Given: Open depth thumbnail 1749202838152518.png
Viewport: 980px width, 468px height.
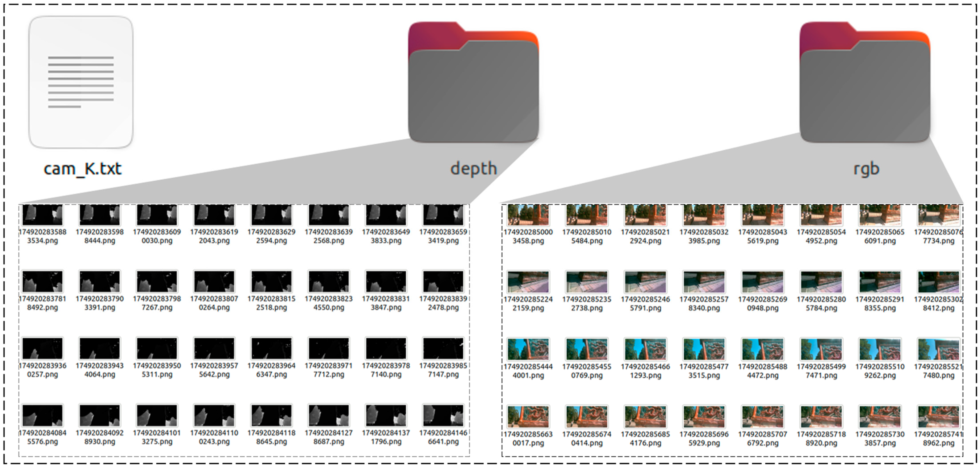Looking at the screenshot, I should click(271, 282).
